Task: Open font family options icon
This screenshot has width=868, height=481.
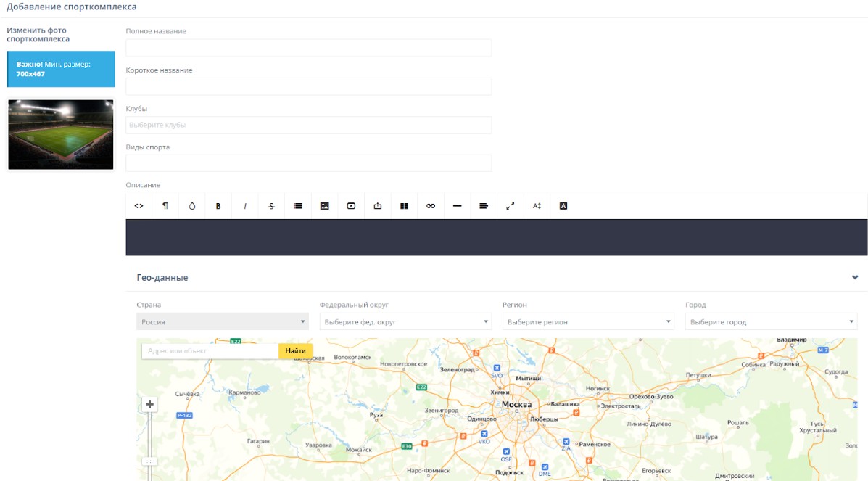Action: click(x=563, y=206)
